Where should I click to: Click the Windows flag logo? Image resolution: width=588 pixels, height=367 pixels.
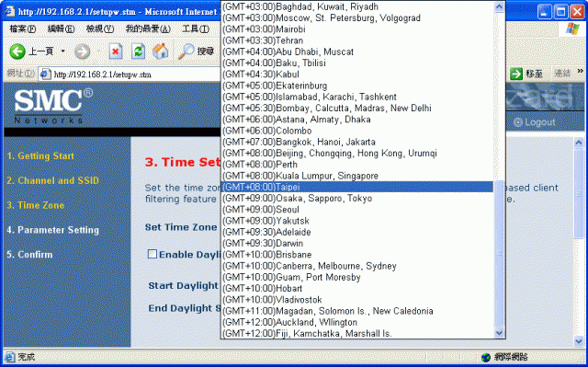click(572, 29)
